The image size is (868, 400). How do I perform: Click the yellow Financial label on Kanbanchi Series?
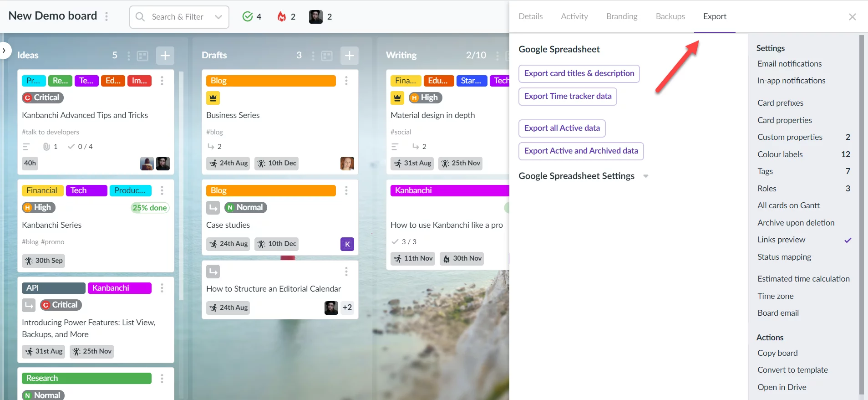42,190
